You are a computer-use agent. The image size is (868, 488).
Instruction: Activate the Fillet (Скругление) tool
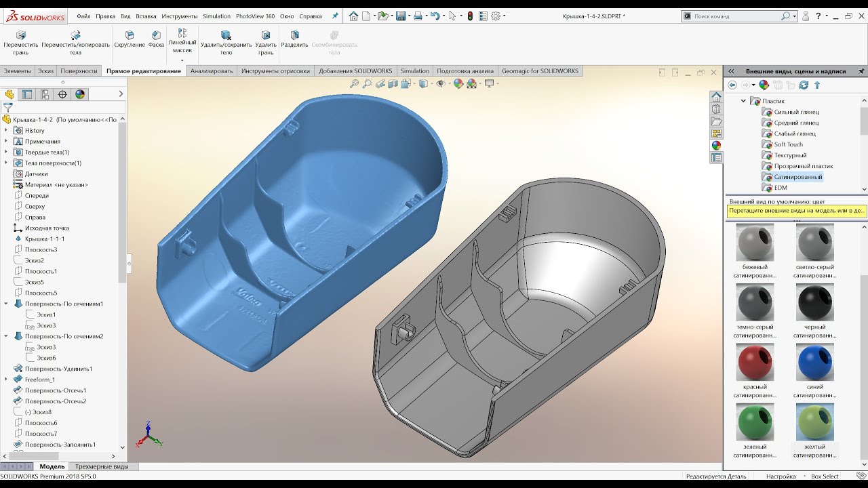130,39
